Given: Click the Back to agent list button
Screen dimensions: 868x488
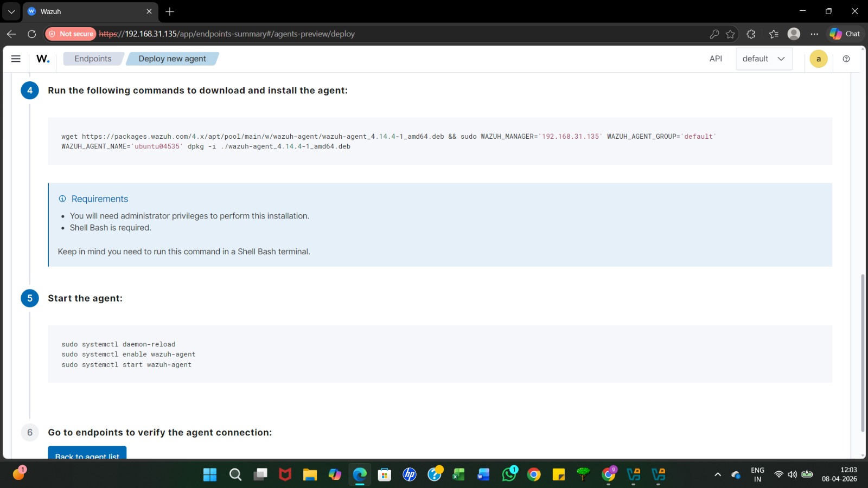Looking at the screenshot, I should click(87, 452).
